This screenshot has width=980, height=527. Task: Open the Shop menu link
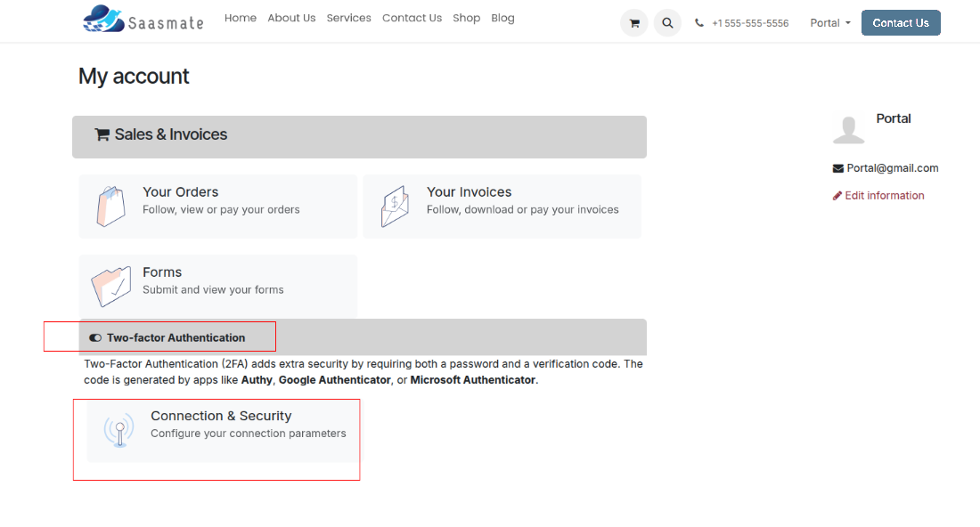[x=466, y=18]
